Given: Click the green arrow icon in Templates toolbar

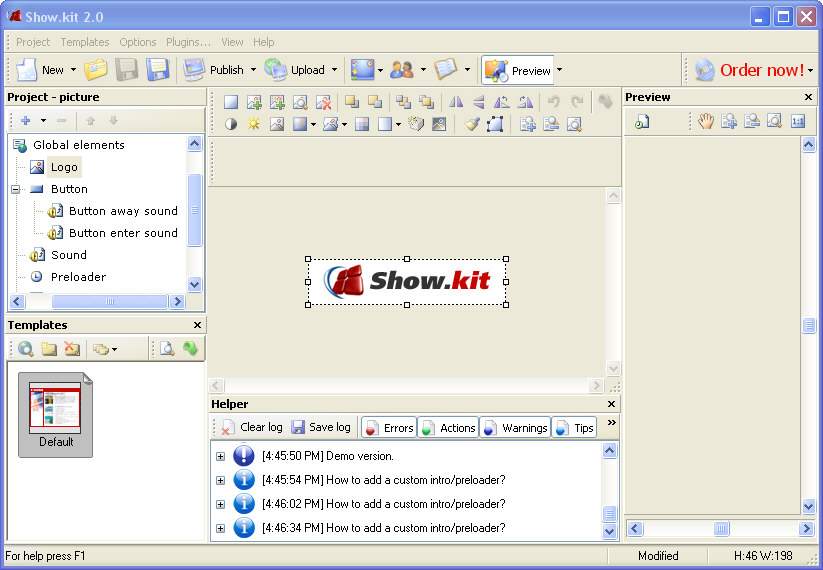Looking at the screenshot, I should tap(191, 349).
